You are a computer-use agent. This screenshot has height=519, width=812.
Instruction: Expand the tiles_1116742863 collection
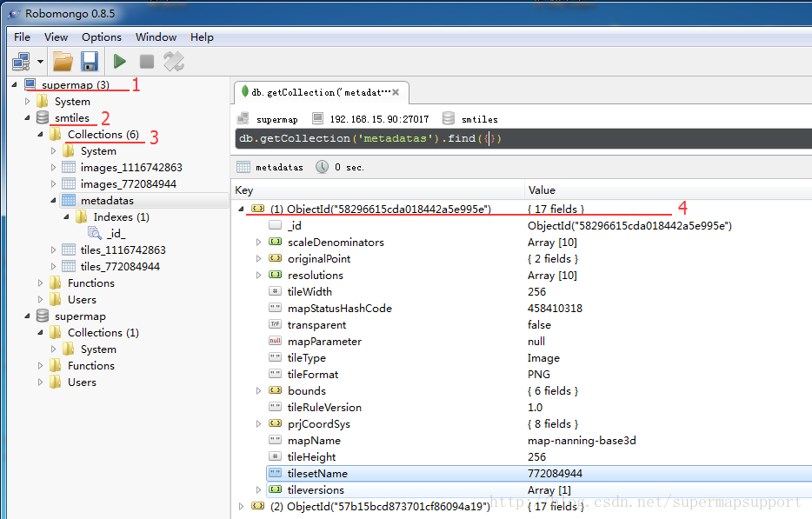(53, 250)
